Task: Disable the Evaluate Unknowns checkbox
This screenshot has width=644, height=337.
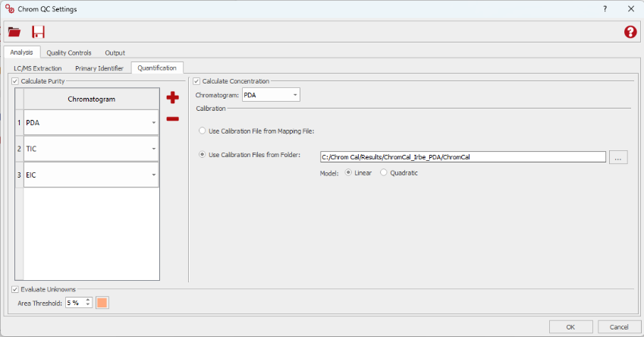Action: [x=16, y=288]
